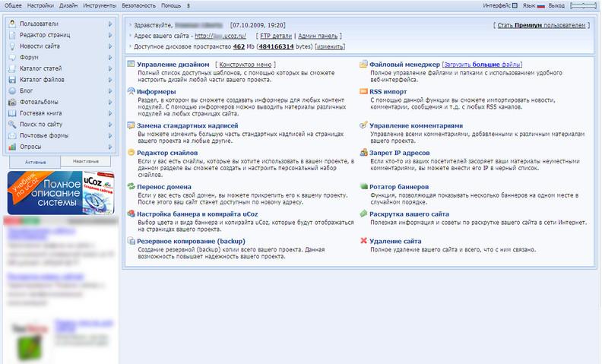This screenshot has width=602, height=364.
Task: Switch to the Неактивные tab
Action: [x=86, y=161]
